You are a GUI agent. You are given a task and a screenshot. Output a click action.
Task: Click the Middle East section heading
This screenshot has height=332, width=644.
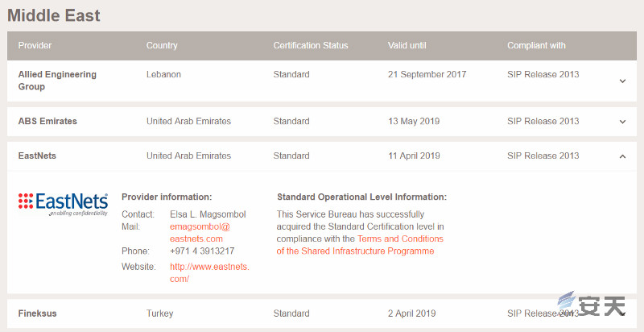(x=54, y=15)
